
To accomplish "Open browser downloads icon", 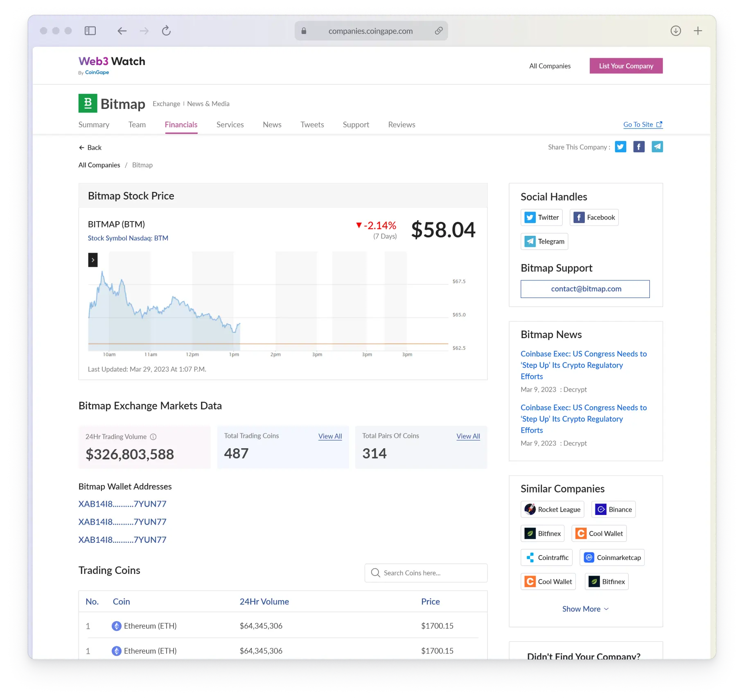I will click(676, 31).
